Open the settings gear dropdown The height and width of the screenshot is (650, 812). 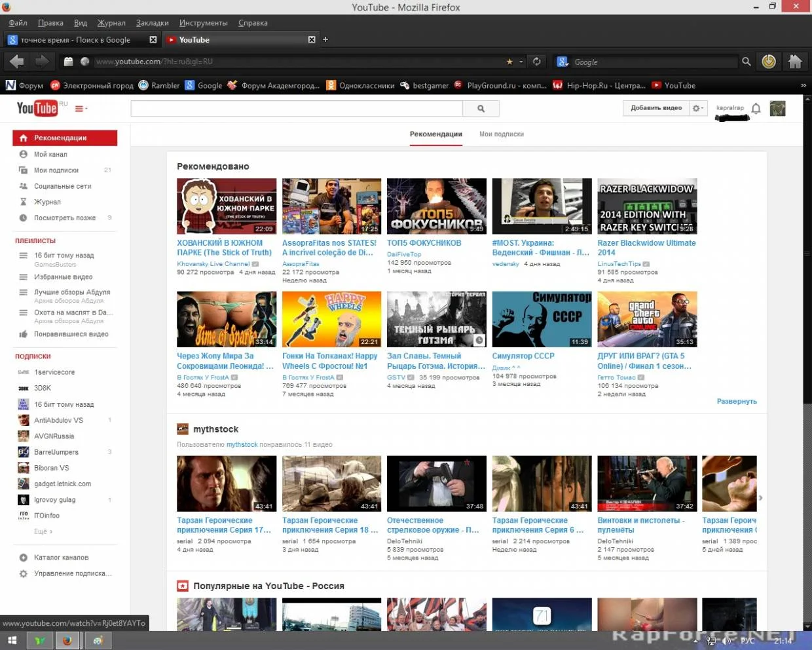pos(698,108)
